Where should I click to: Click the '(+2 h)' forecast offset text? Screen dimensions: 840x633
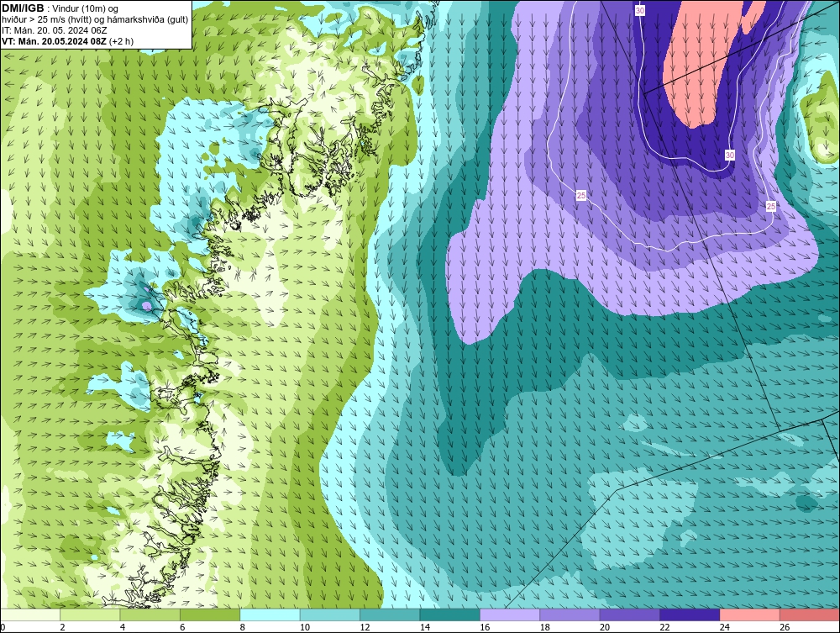click(x=122, y=41)
